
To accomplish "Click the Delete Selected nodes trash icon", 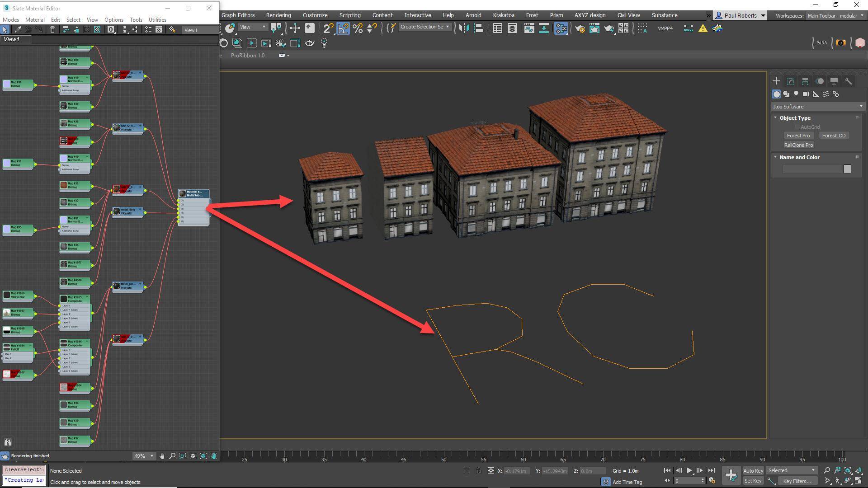I will tap(52, 29).
